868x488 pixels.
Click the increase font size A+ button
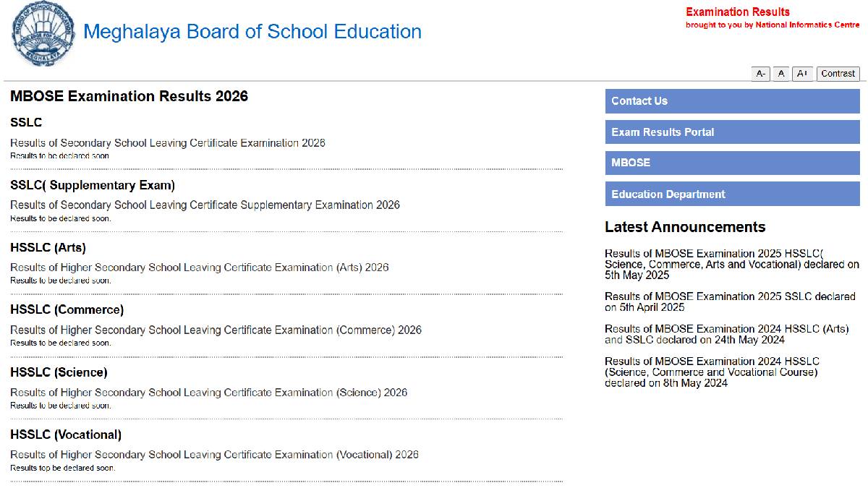point(802,73)
